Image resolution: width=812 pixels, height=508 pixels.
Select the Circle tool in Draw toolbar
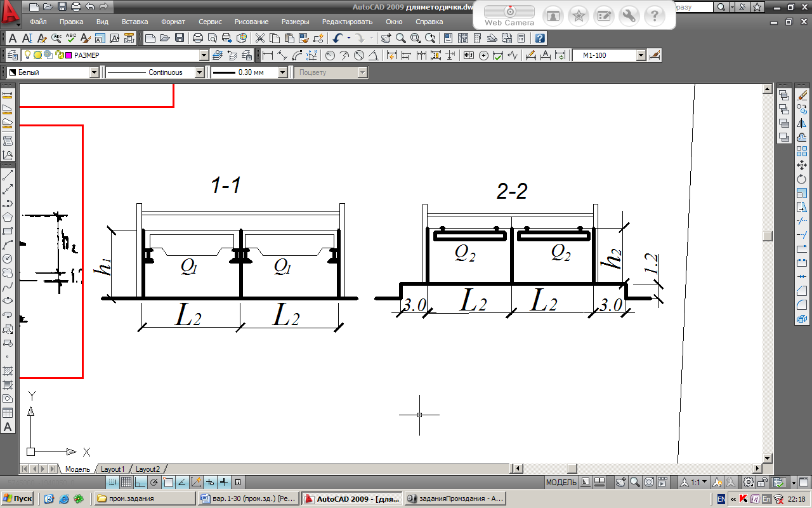pos(8,259)
